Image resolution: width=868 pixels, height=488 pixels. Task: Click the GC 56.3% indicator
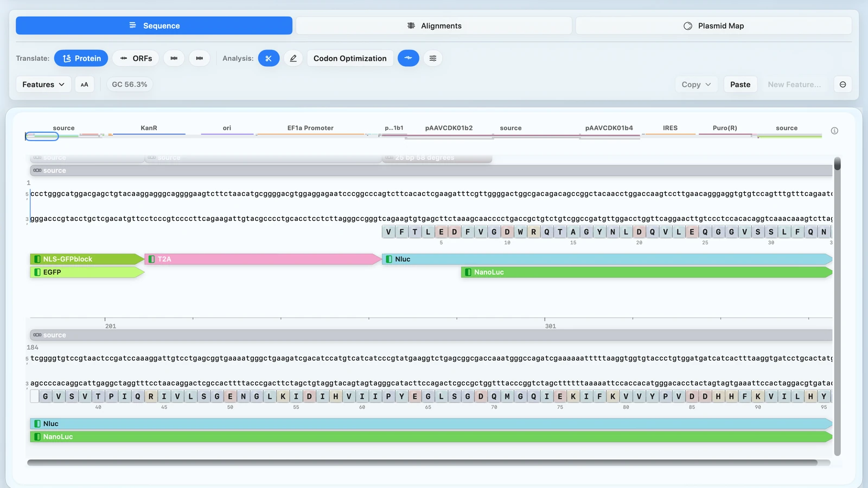(x=130, y=84)
